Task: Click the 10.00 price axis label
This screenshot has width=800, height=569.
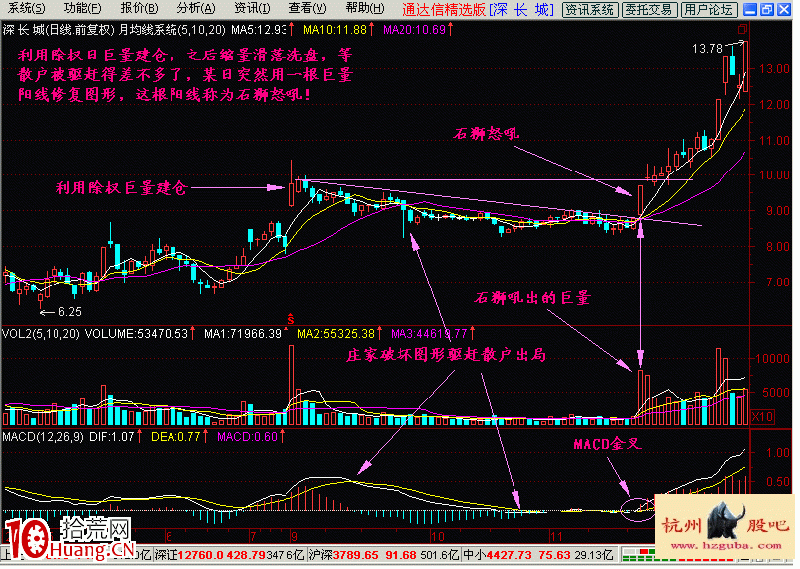Action: pos(774,175)
